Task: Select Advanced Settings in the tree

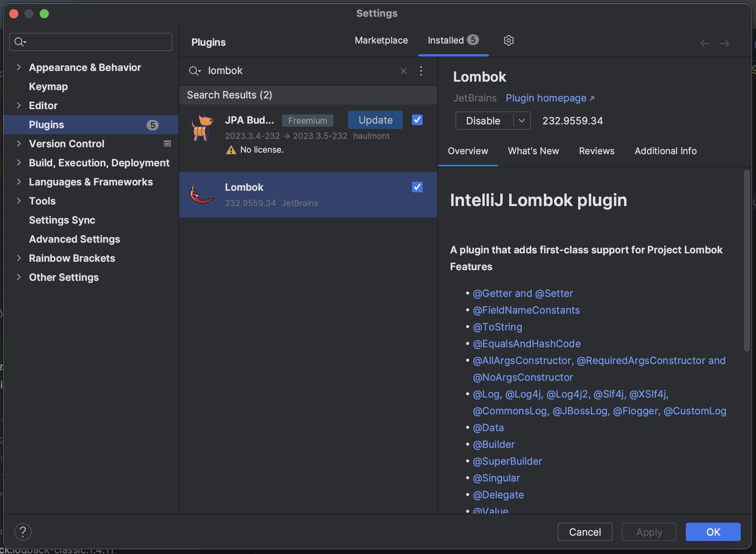Action: [x=75, y=239]
